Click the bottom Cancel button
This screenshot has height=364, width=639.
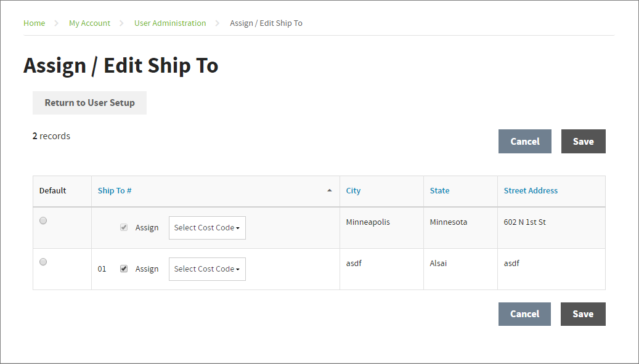point(524,314)
